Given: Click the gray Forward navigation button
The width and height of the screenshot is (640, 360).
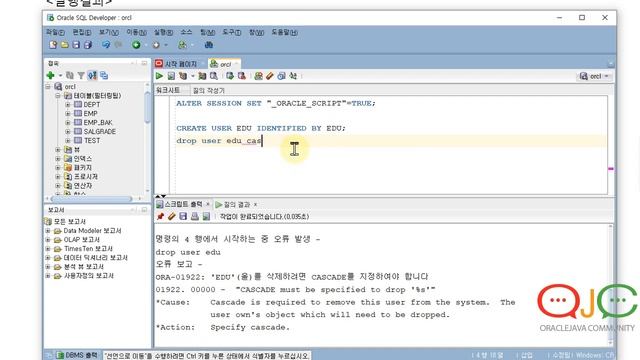Looking at the screenshot, I should pos(156,45).
